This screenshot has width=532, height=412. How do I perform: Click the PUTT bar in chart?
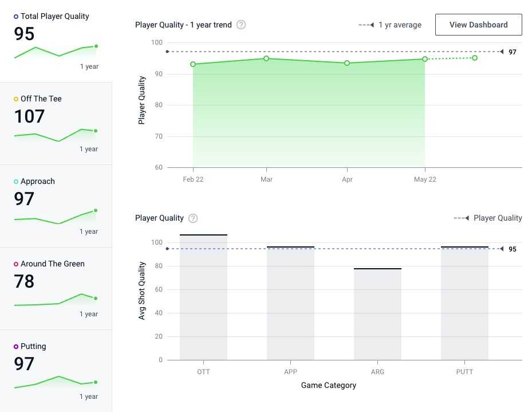[464, 304]
